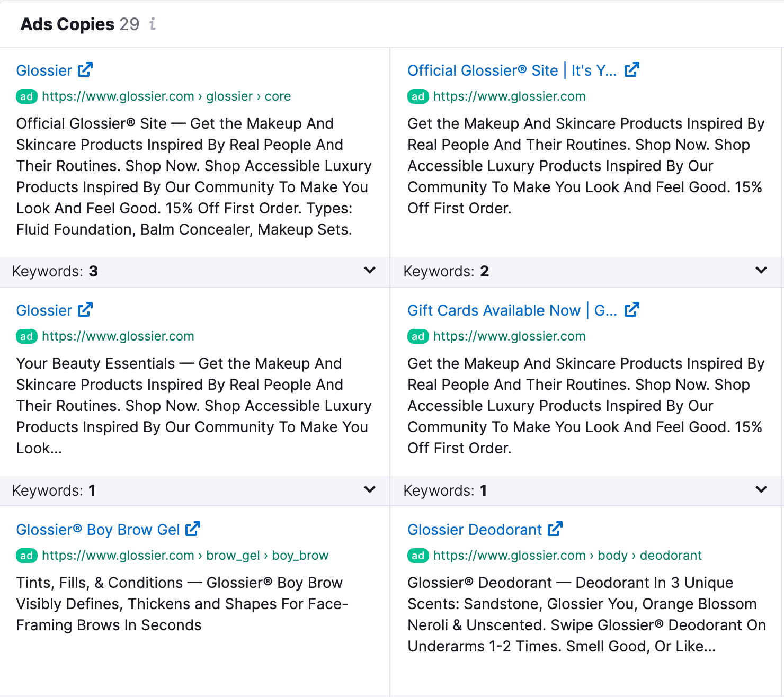Image resolution: width=784 pixels, height=697 pixels.
Task: Click the ad badge before body › deodorant URL
Action: (418, 556)
